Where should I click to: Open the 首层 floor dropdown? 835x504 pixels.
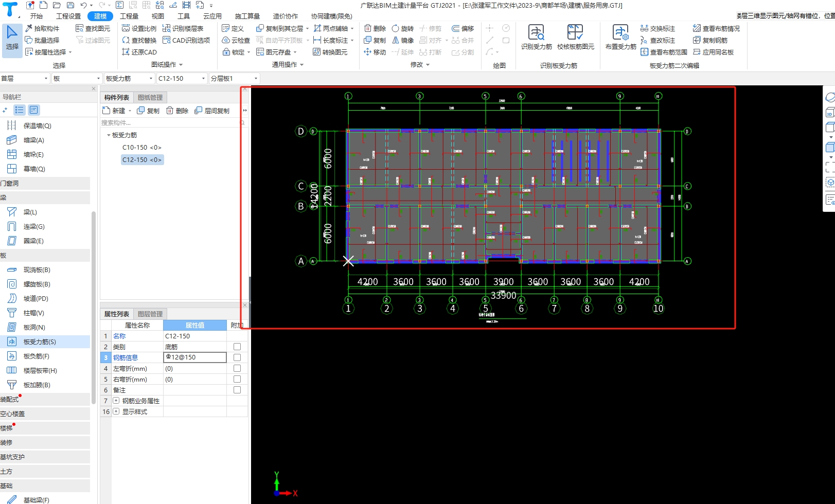(x=25, y=78)
